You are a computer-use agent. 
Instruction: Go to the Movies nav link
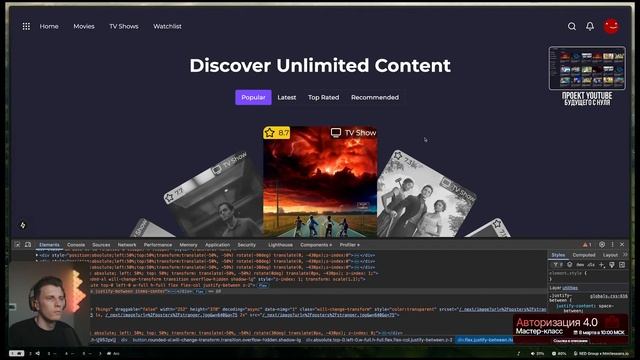pyautogui.click(x=84, y=26)
